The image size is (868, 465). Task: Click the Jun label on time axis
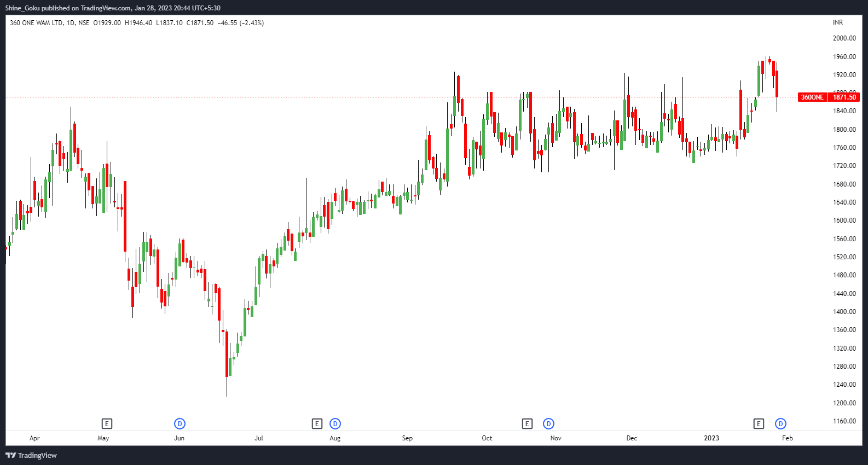click(179, 438)
